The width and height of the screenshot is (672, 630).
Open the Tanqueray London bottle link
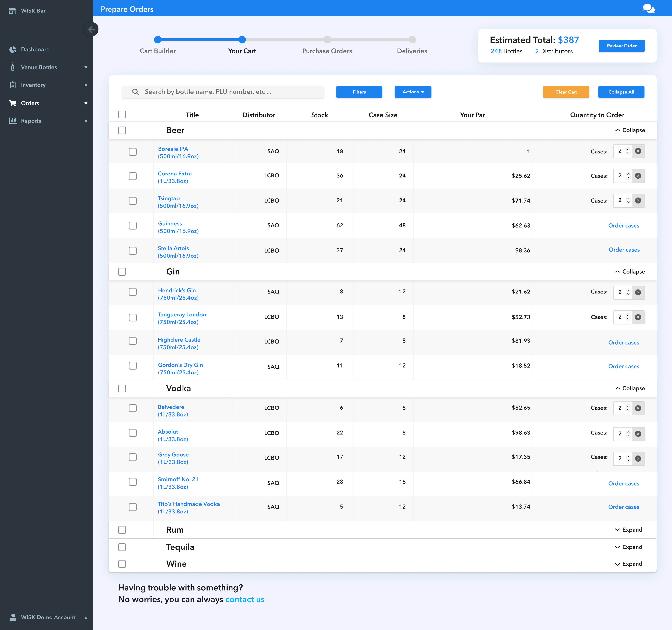click(182, 318)
